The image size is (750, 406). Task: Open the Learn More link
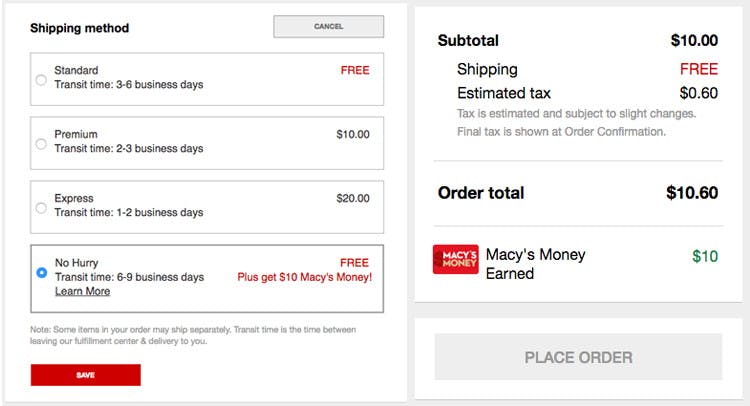coord(82,291)
